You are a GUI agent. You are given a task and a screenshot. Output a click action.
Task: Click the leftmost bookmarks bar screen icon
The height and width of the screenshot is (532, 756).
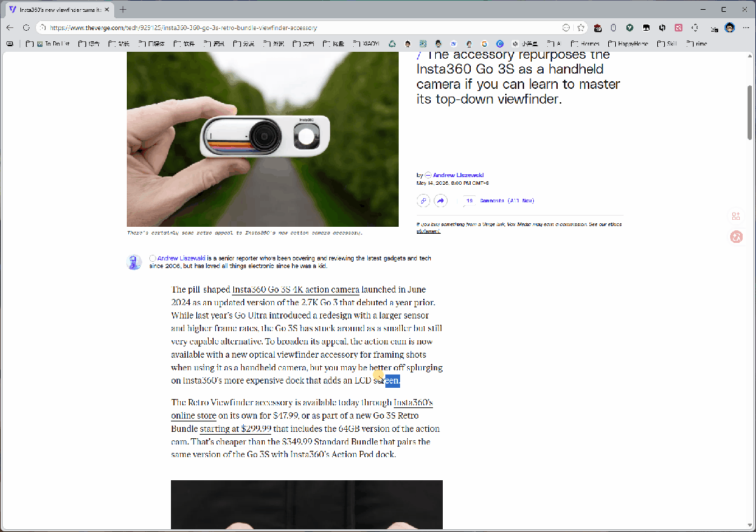click(10, 44)
